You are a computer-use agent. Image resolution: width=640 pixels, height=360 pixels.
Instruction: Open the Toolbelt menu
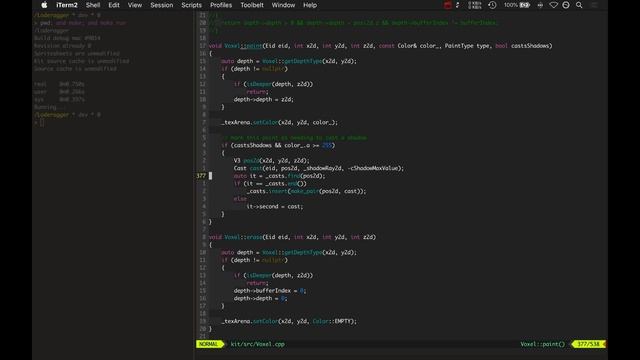(252, 5)
